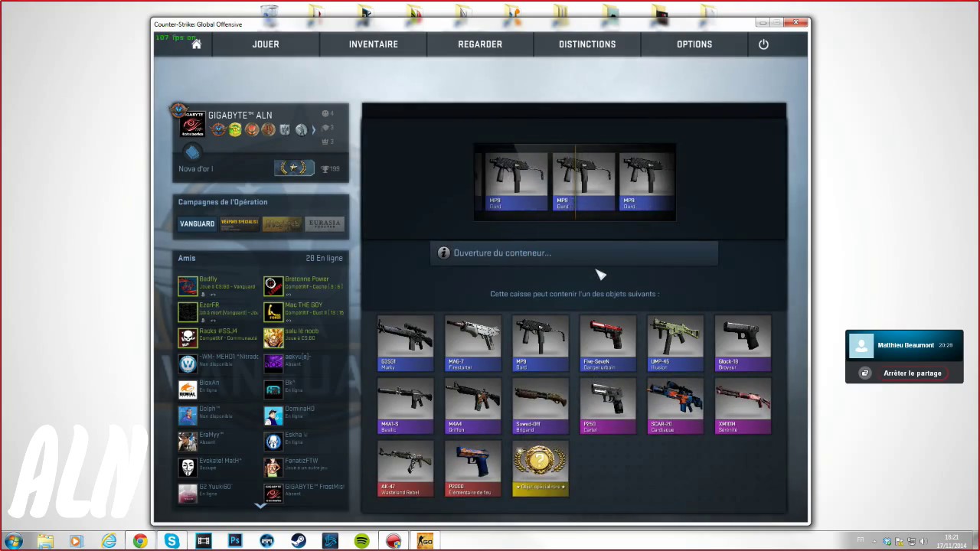Open Skype from taskbar

tap(171, 541)
